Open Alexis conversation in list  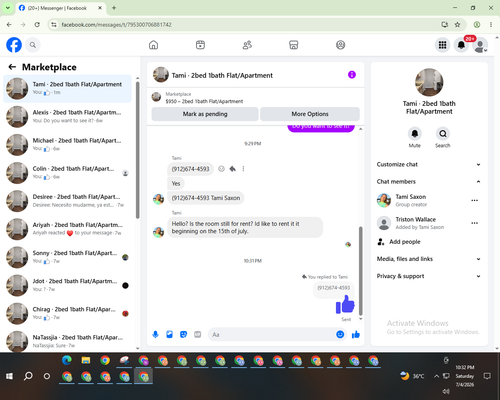(67, 117)
